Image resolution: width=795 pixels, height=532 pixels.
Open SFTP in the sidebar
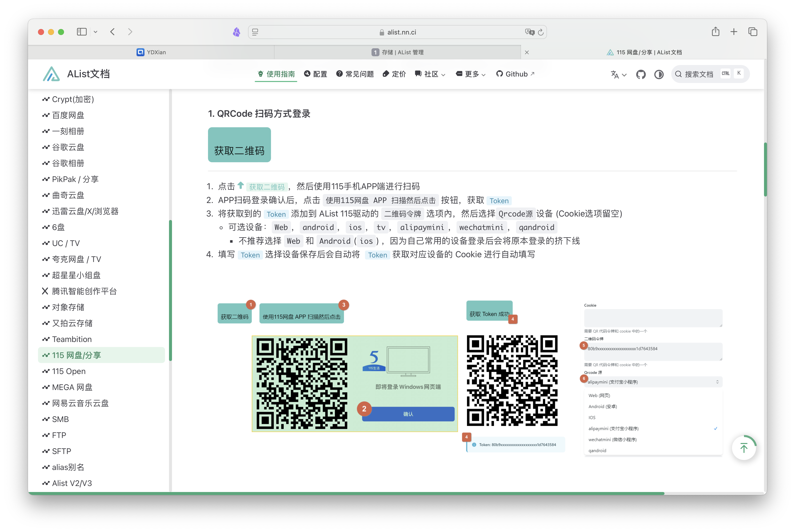[x=101, y=451]
